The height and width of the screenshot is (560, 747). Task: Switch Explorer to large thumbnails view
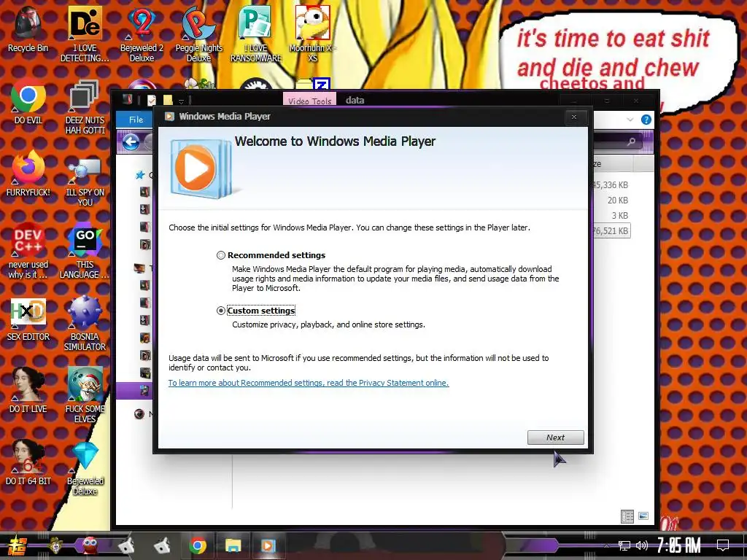coord(643,516)
